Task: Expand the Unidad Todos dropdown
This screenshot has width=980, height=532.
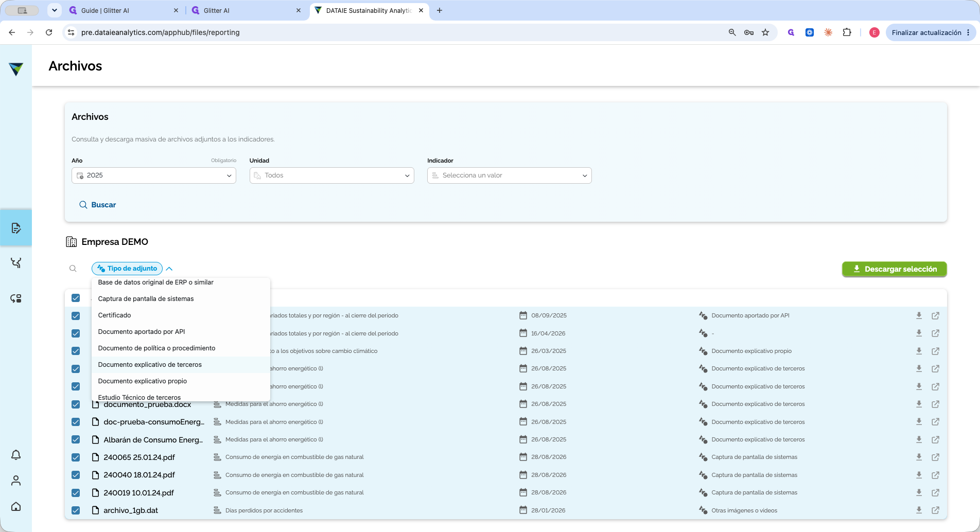Action: tap(332, 175)
